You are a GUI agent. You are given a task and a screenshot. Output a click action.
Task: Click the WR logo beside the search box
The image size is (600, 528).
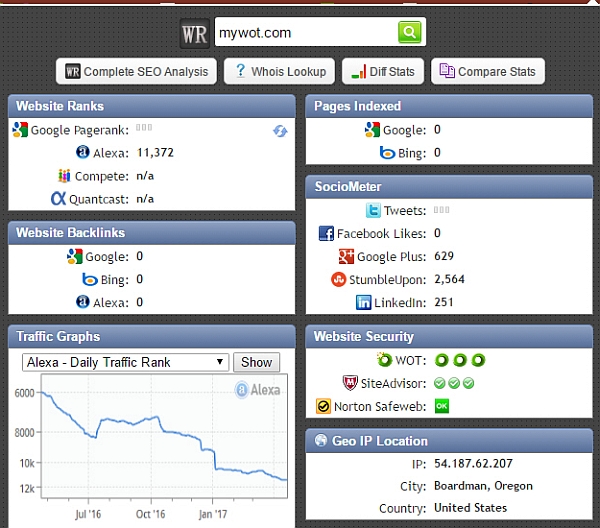click(195, 34)
